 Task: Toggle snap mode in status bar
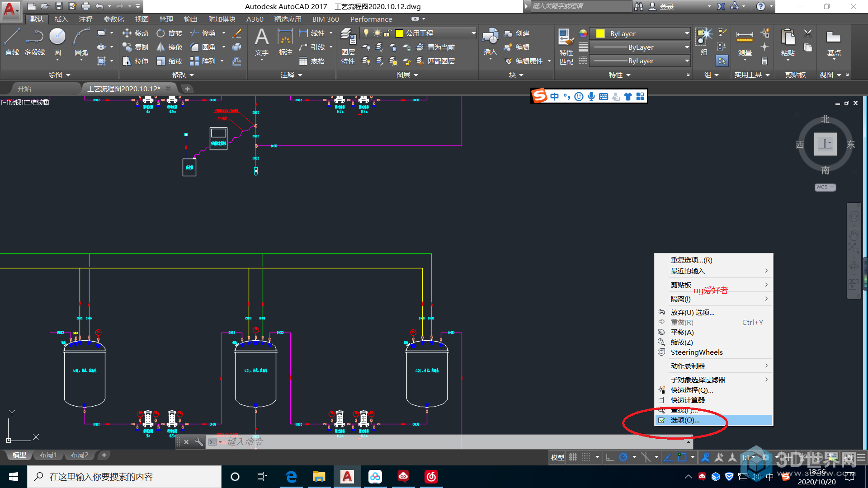(x=586, y=457)
